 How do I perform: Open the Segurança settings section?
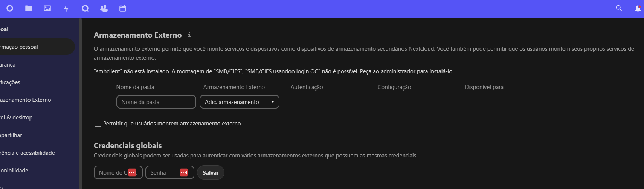(x=8, y=65)
